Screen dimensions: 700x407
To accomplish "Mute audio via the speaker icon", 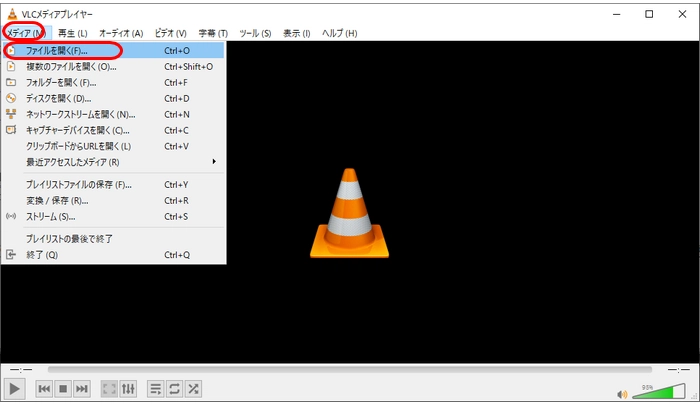I will 622,394.
